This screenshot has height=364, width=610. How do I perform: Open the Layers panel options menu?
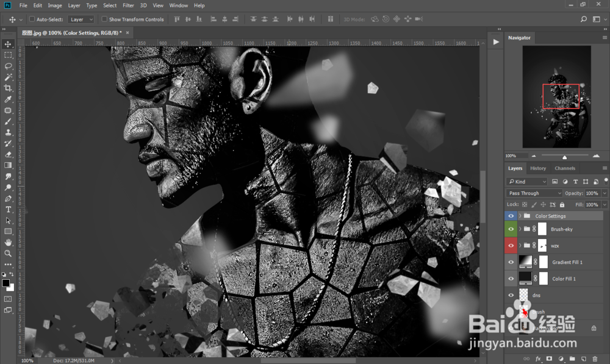coord(605,168)
